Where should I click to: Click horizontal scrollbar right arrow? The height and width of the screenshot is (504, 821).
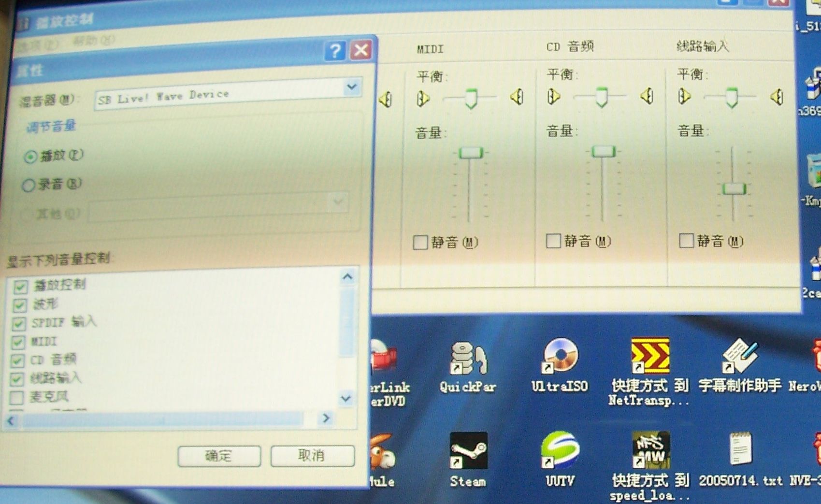click(326, 418)
